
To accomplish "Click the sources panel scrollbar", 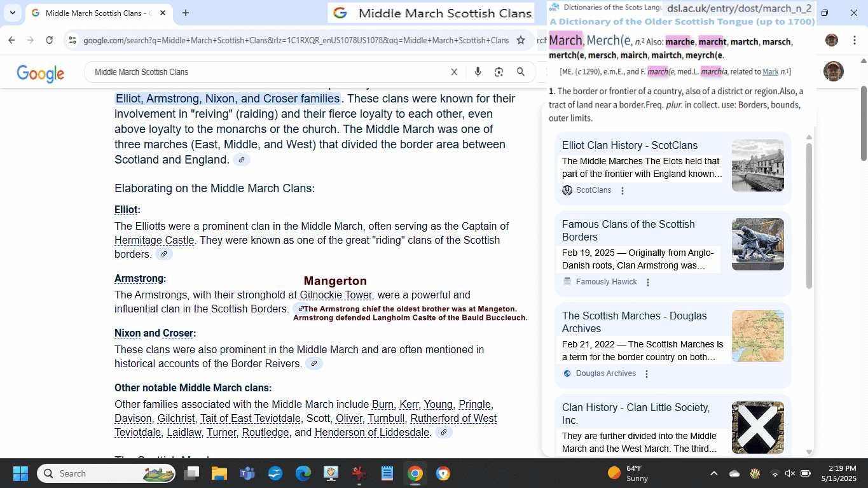I will (x=809, y=216).
